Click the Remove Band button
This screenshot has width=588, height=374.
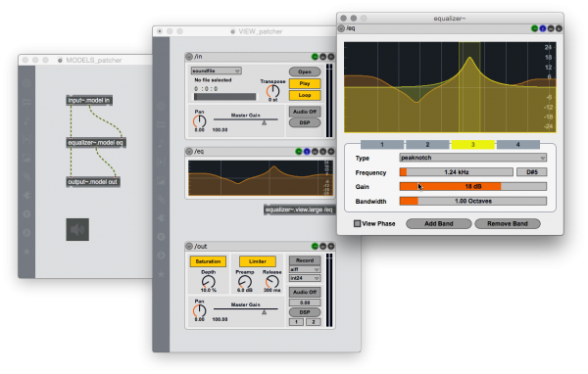pyautogui.click(x=508, y=224)
